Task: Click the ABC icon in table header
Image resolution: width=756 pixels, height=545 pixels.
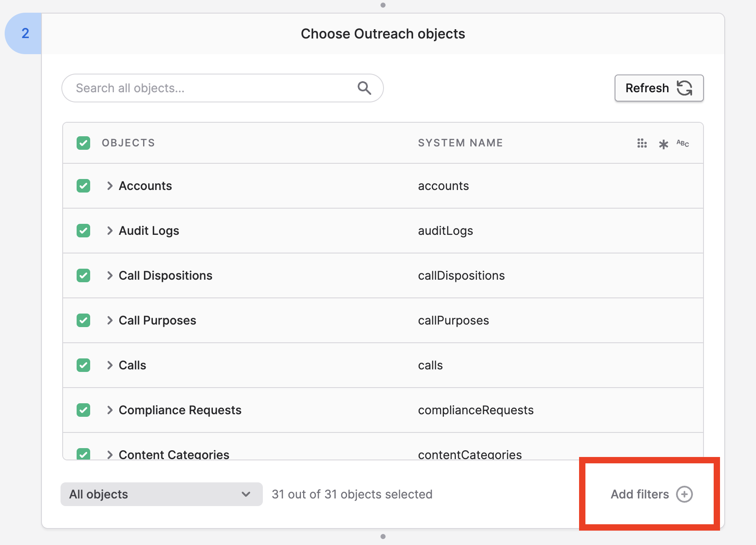Action: (682, 143)
